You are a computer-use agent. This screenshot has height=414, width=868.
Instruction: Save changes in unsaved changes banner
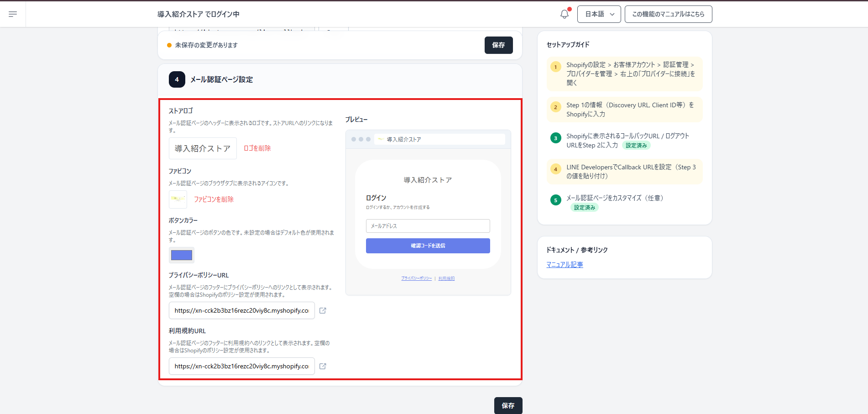(498, 45)
